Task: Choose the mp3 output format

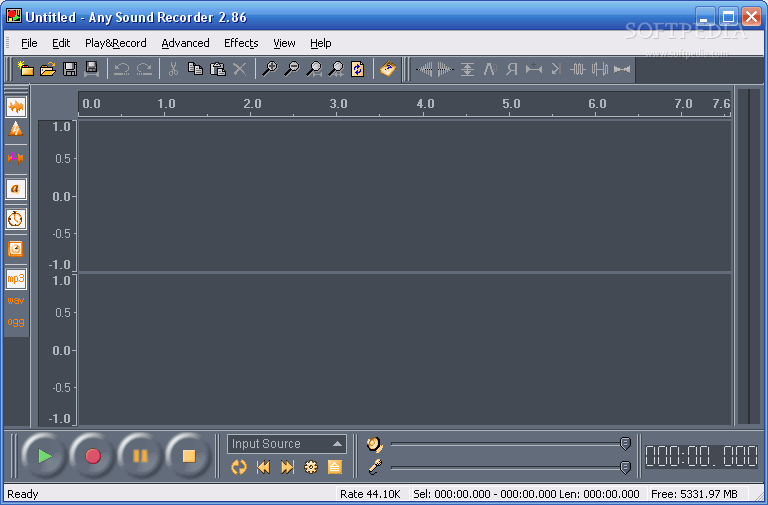Action: pos(16,279)
